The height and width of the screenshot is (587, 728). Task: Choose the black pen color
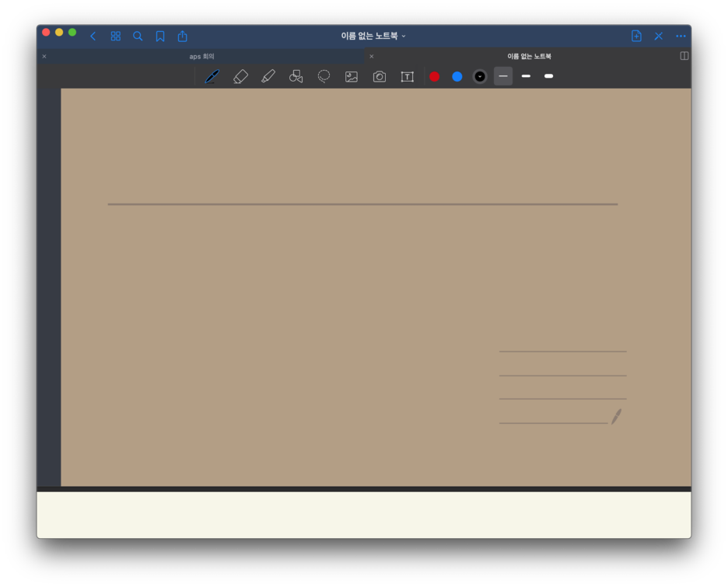point(480,76)
